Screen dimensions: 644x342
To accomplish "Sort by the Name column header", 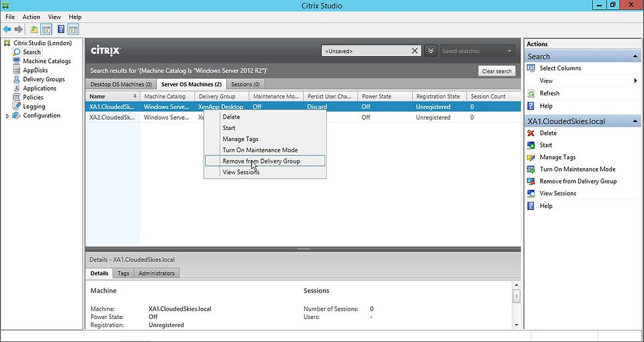I will [x=112, y=96].
